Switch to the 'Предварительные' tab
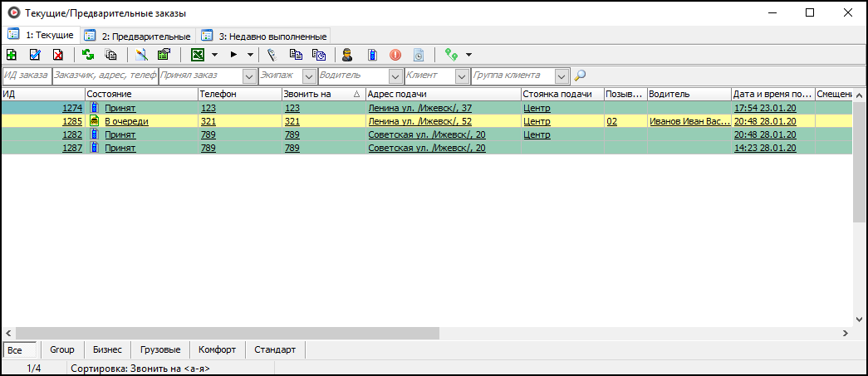Viewport: 868px width, 376px height. coord(138,37)
